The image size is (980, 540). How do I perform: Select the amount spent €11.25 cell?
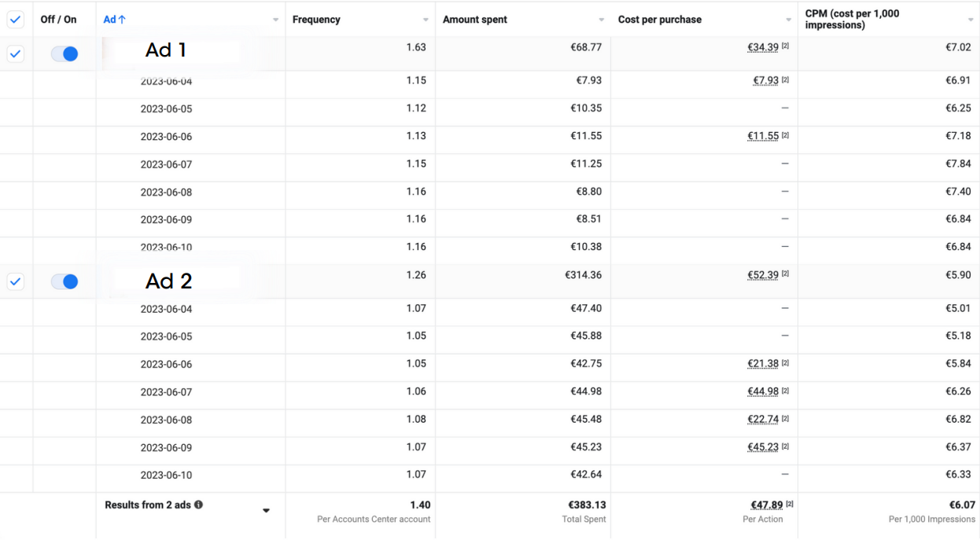point(586,163)
